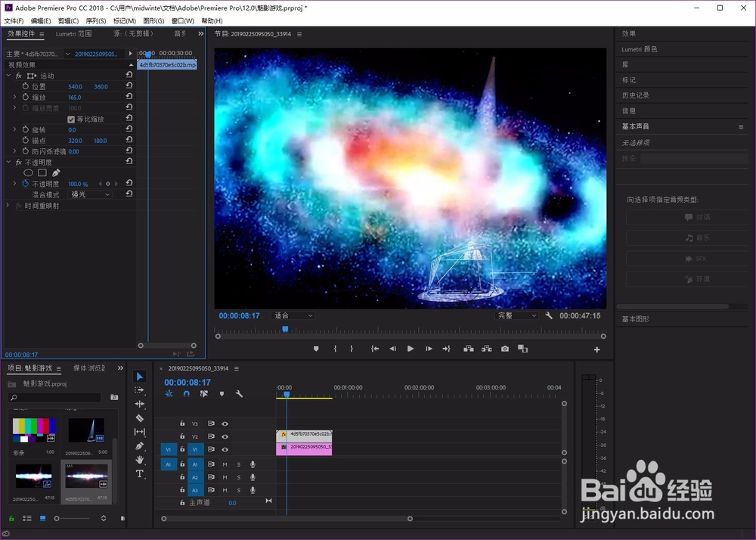The image size is (756, 540).
Task: Switch to Lumetri Scopes tab
Action: pyautogui.click(x=73, y=34)
